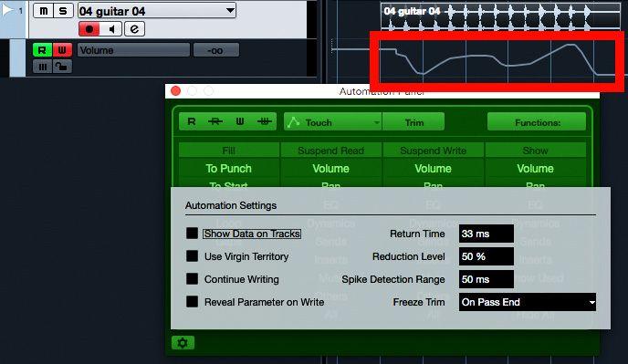Deactivate Write on all tracks in panel

pyautogui.click(x=265, y=121)
